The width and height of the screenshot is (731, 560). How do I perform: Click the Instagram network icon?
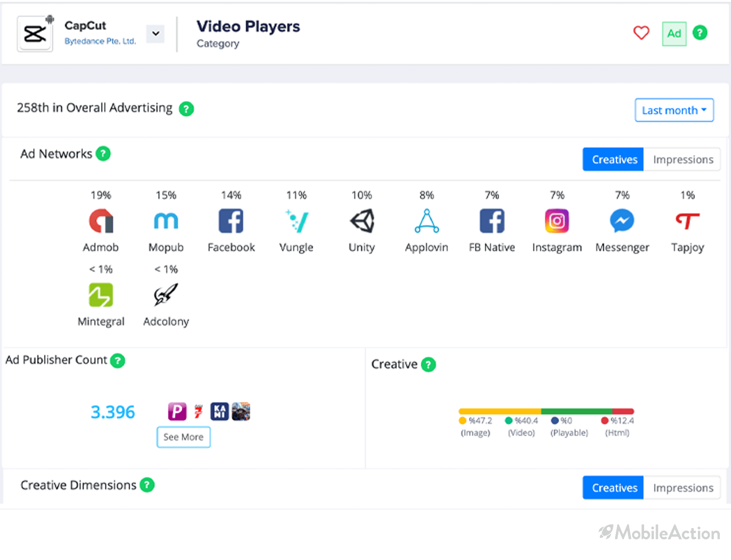[x=557, y=221]
